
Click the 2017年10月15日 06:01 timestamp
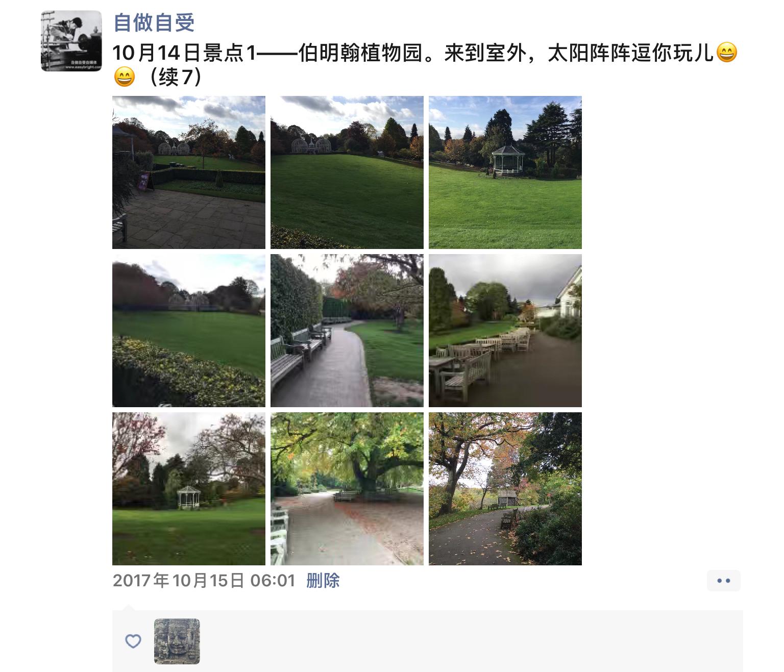(204, 581)
